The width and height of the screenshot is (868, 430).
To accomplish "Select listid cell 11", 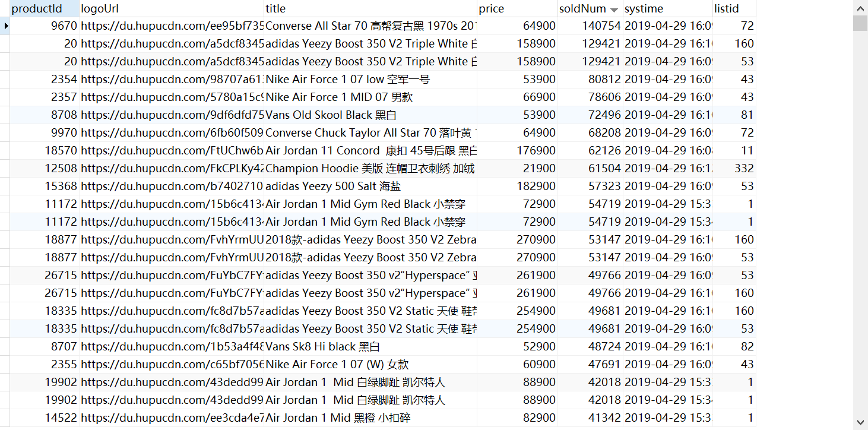I will [734, 151].
